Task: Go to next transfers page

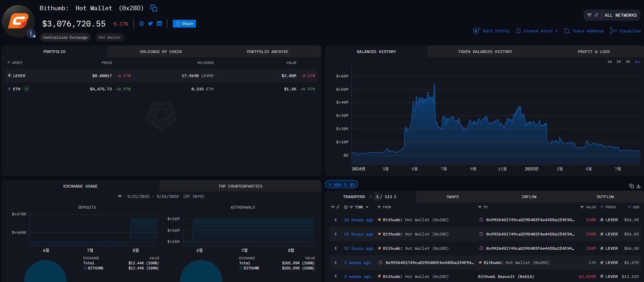Action: [x=395, y=197]
